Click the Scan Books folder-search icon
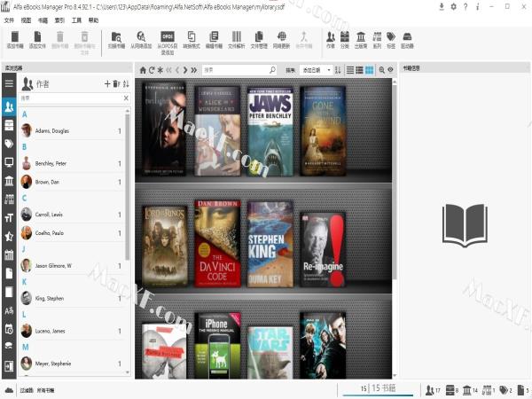The height and width of the screenshot is (399, 532). click(116, 36)
